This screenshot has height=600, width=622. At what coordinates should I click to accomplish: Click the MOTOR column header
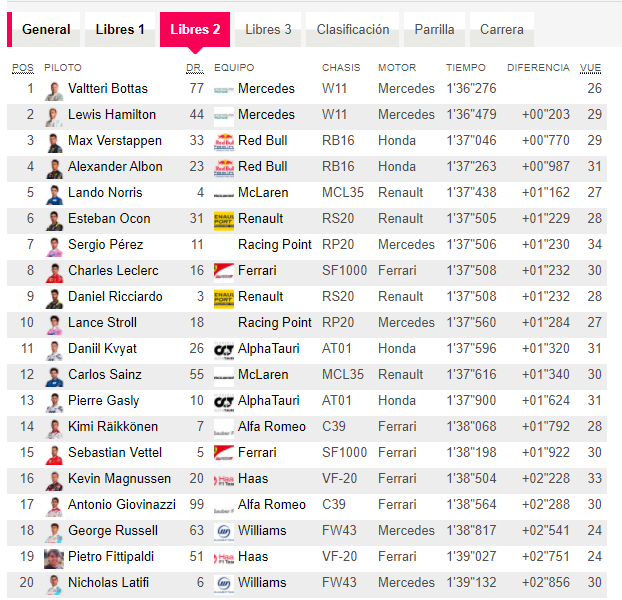pyautogui.click(x=397, y=68)
